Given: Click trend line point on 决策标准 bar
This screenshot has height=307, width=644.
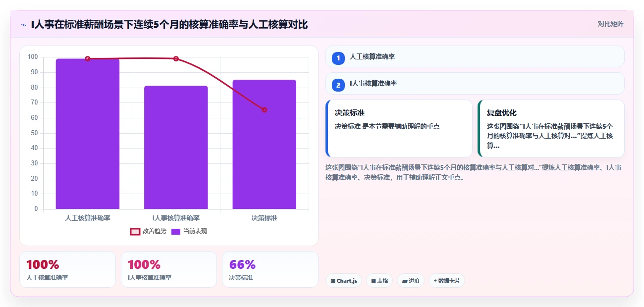Looking at the screenshot, I should point(264,110).
